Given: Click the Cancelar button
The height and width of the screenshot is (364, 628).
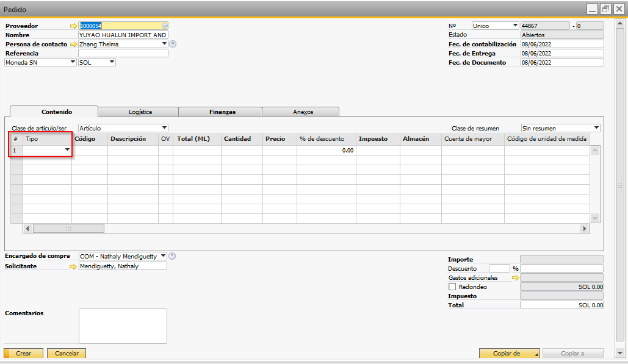Looking at the screenshot, I should pos(67,353).
